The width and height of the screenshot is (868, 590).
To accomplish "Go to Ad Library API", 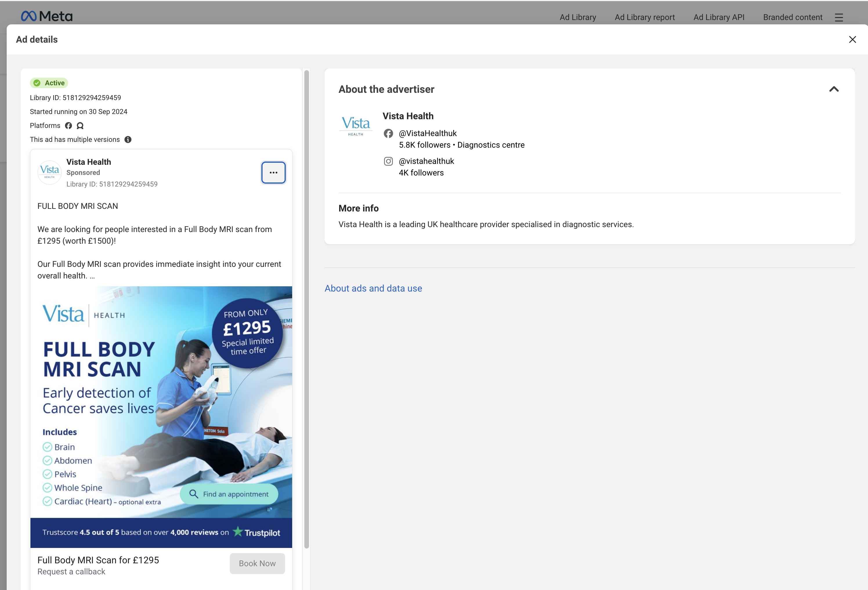I will pos(718,17).
